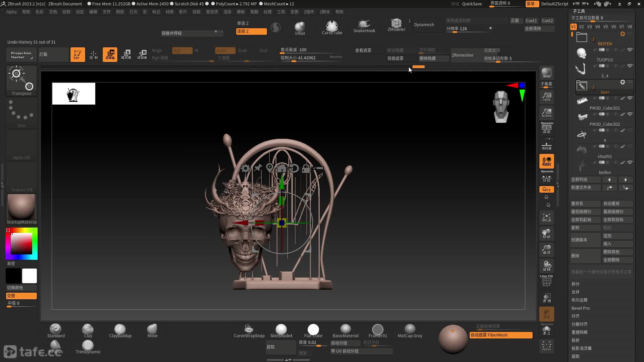Click the zoom canvas (缩放) icon
644x362 pixels.
click(x=546, y=250)
